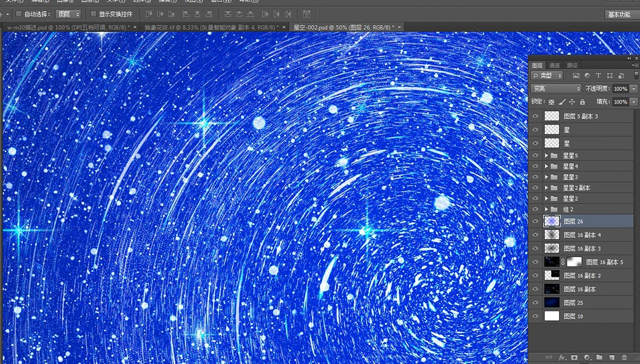Screen dimensions: 640x364
Task: Click the distribute horizontal centers icon
Action: (x=277, y=15)
